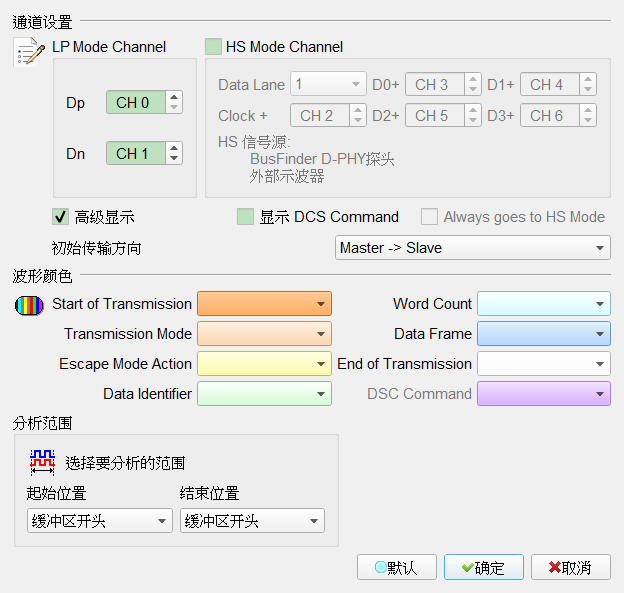Click the 外部示波器 option
This screenshot has height=593, width=624.
[287, 176]
